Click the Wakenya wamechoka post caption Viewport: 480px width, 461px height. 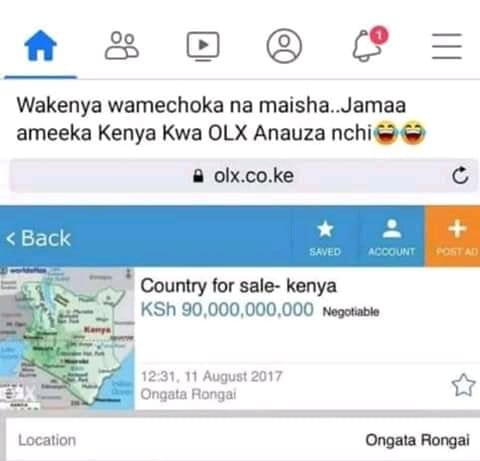(221, 119)
